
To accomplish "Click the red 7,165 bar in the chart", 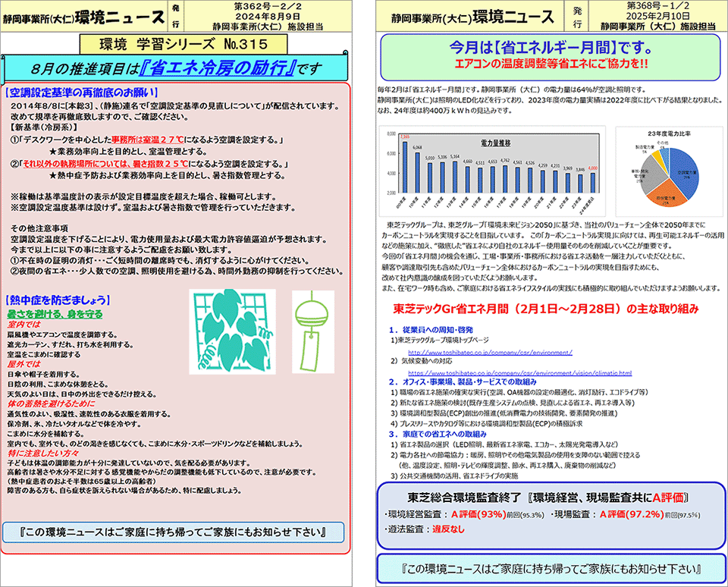I will coord(405,167).
